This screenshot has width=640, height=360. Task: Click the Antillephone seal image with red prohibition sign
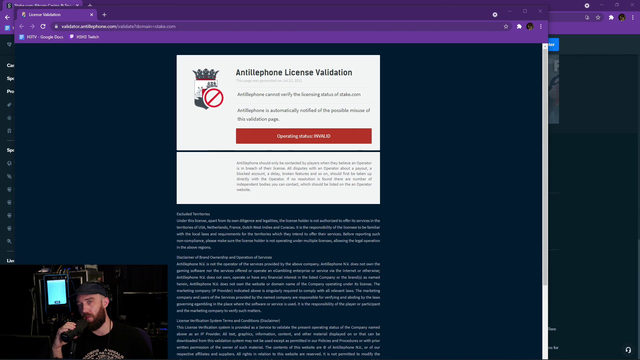click(208, 89)
